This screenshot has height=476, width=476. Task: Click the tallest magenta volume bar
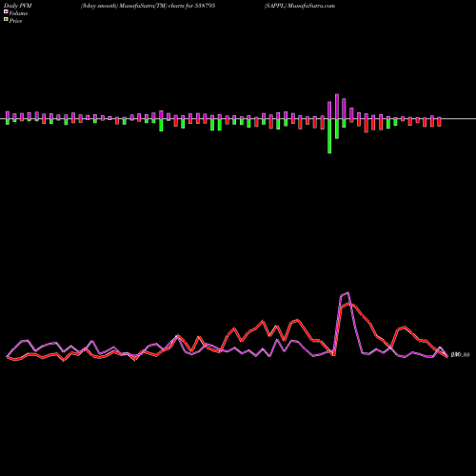click(x=337, y=107)
